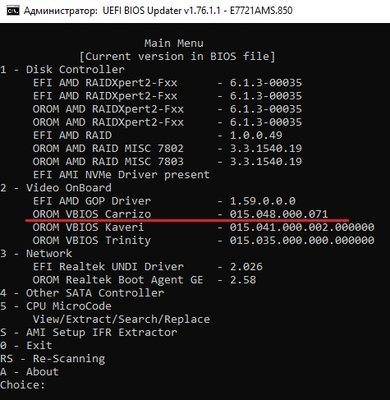This screenshot has height=400, width=390.
Task: Choose the Other SATA Controller option
Action: [82, 293]
